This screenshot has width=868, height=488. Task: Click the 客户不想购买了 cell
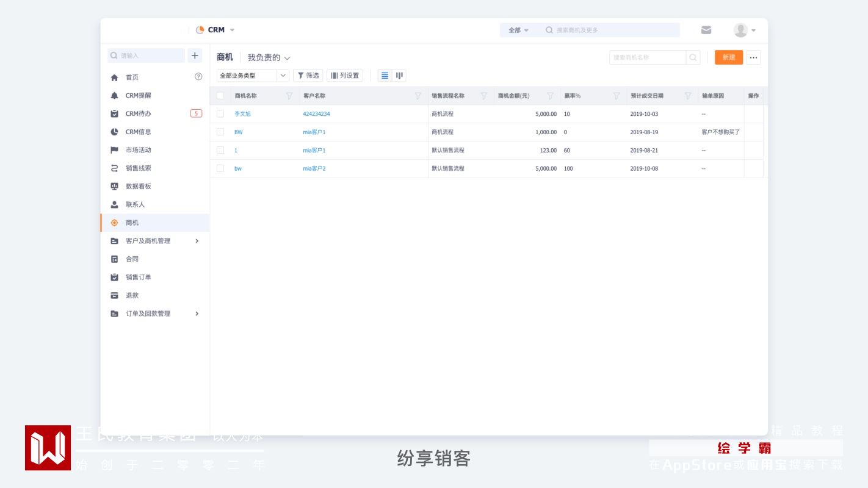coord(721,132)
